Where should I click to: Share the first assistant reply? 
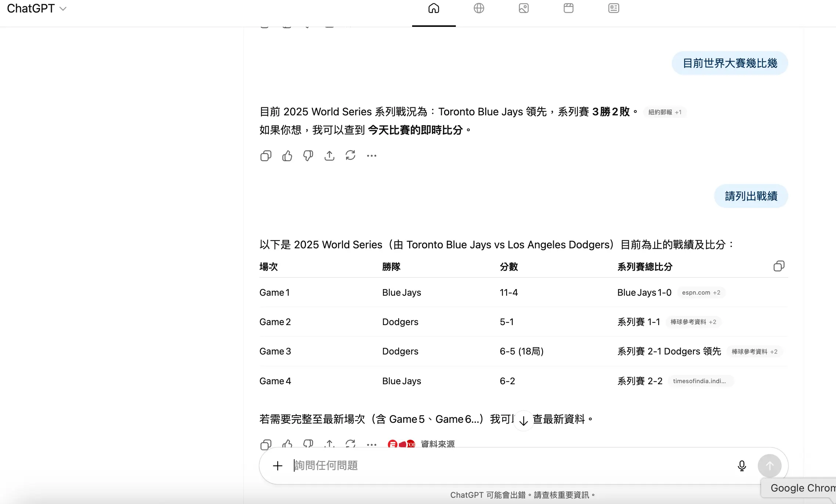pyautogui.click(x=329, y=155)
